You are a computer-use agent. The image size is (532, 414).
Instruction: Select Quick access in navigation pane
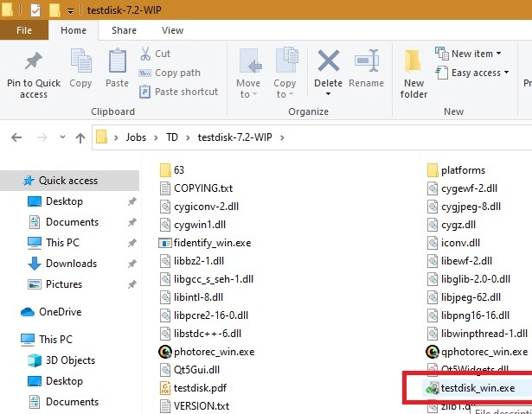(69, 181)
